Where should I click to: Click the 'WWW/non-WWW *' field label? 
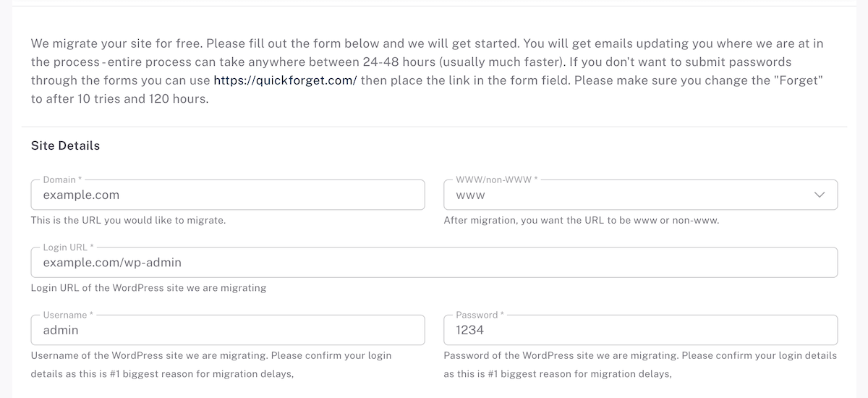point(496,179)
